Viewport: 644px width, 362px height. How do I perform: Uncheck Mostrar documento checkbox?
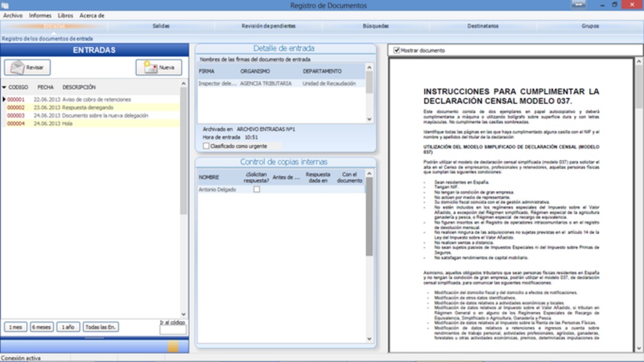[397, 51]
